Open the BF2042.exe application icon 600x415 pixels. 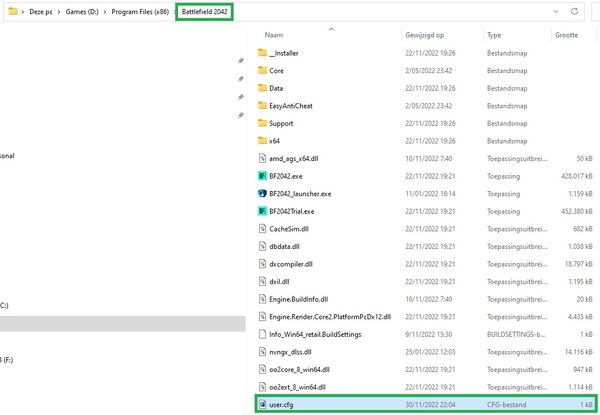point(262,176)
